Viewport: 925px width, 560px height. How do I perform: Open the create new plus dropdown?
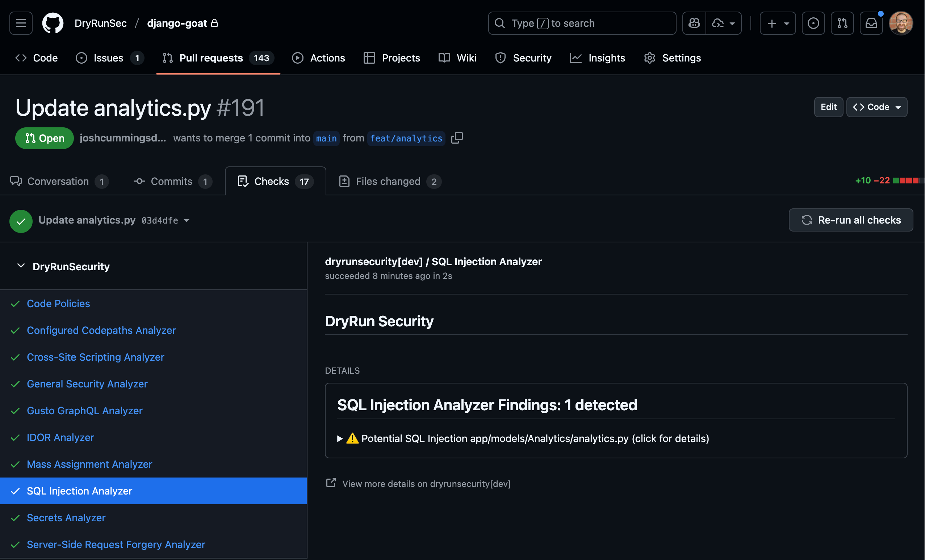[778, 23]
